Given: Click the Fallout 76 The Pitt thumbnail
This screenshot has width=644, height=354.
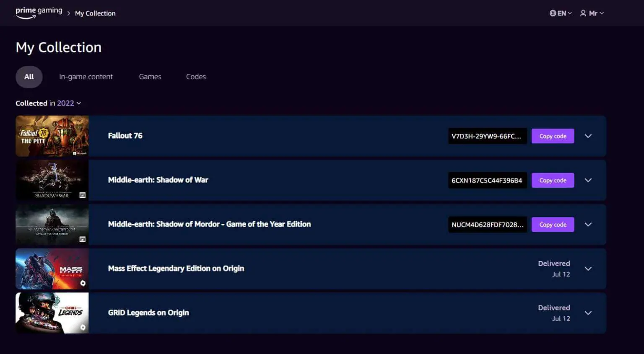Looking at the screenshot, I should 52,136.
